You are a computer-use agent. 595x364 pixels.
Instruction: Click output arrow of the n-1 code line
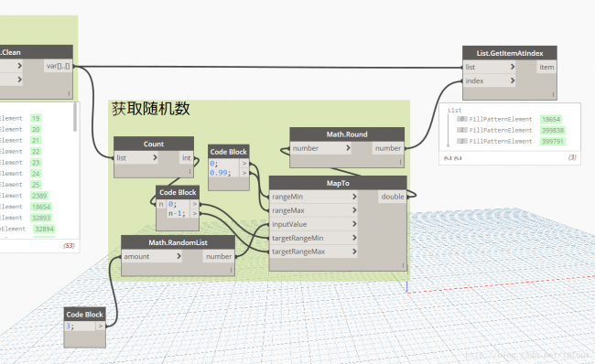click(194, 213)
